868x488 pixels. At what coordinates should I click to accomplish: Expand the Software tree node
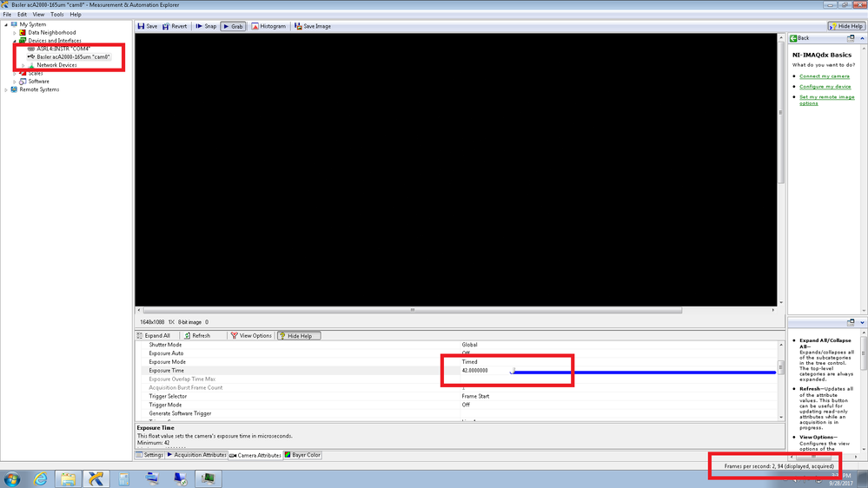coord(15,82)
